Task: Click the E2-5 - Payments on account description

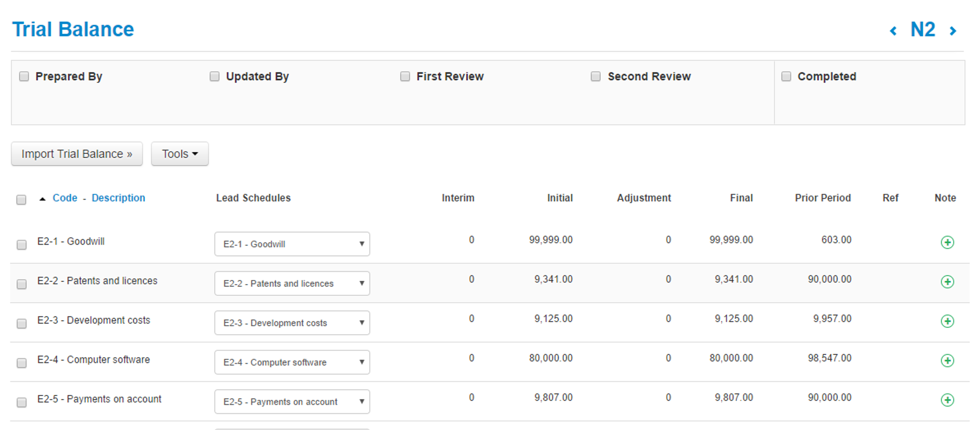Action: coord(99,399)
